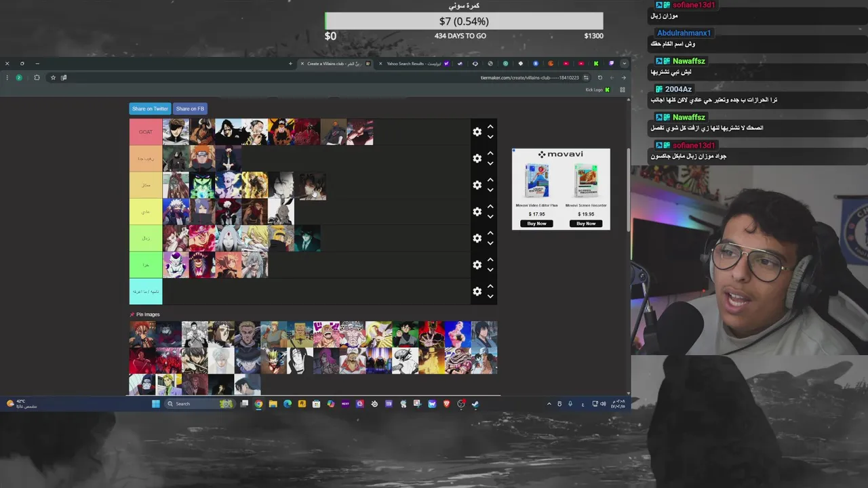Move the yellow tier row up
Viewport: 868px width, 488px height.
[x=490, y=206]
